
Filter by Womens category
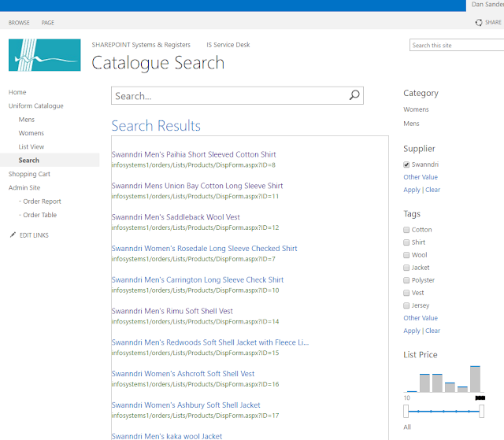pyautogui.click(x=416, y=109)
